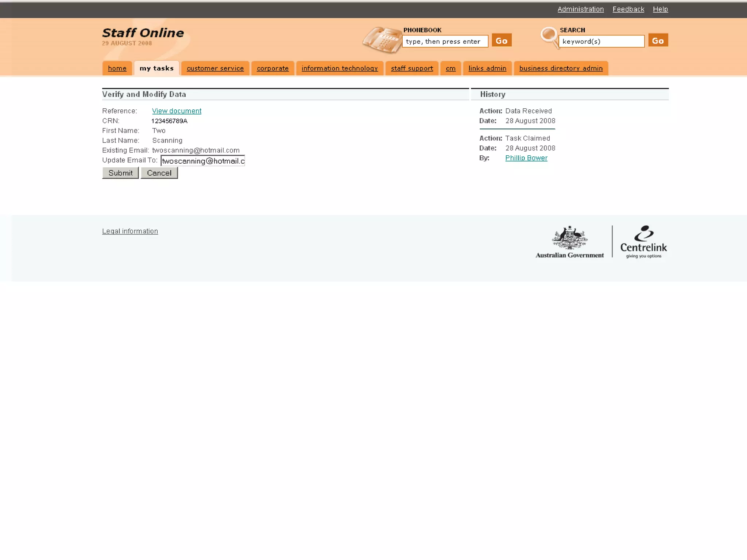Viewport: 747px width, 560px height.
Task: Switch to the corporate tab
Action: (272, 68)
